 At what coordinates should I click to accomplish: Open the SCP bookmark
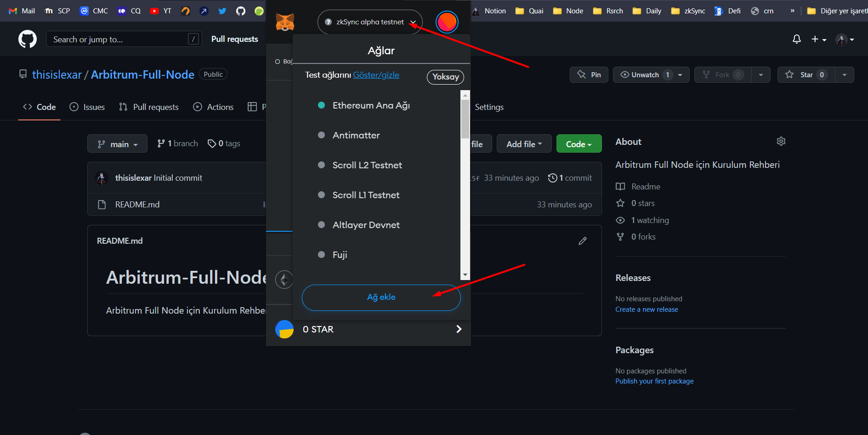tap(57, 11)
